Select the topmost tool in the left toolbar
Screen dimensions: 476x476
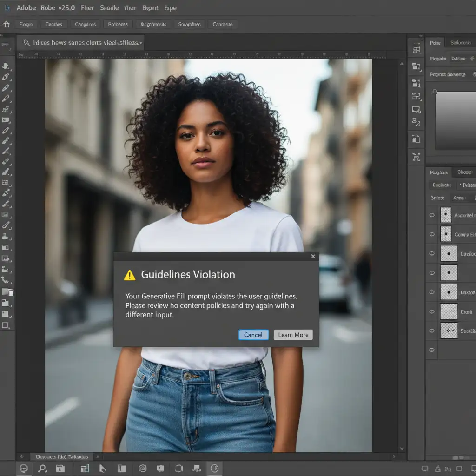[x=6, y=66]
